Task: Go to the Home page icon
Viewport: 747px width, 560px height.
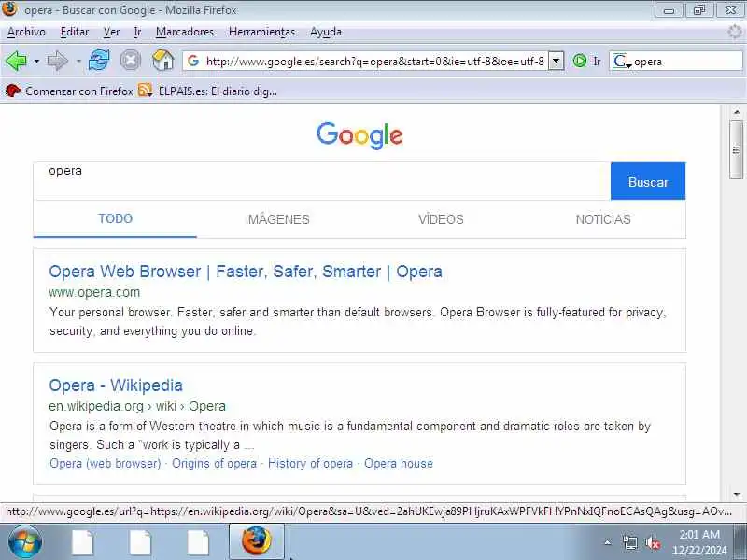Action: point(162,61)
